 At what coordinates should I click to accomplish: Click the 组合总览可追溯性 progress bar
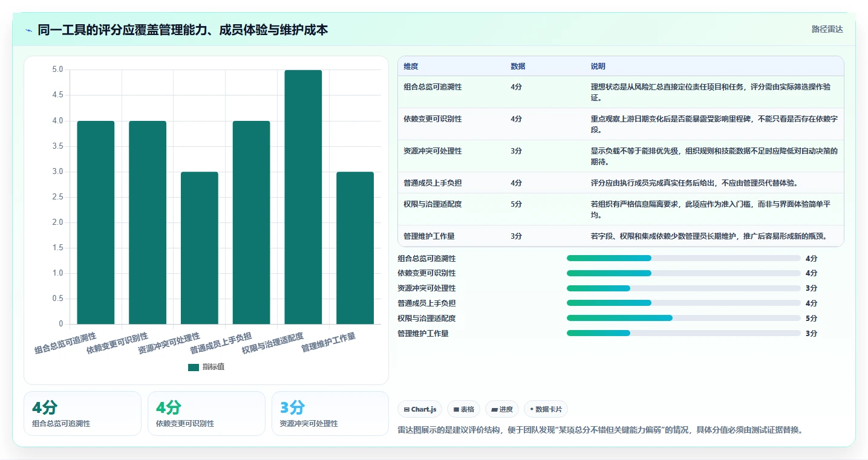[x=684, y=258]
